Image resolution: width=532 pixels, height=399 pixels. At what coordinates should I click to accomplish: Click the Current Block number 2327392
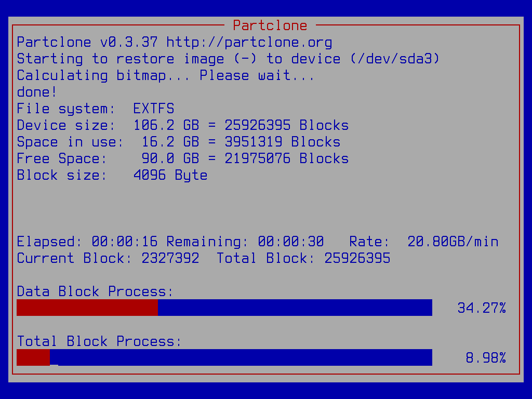point(170,258)
